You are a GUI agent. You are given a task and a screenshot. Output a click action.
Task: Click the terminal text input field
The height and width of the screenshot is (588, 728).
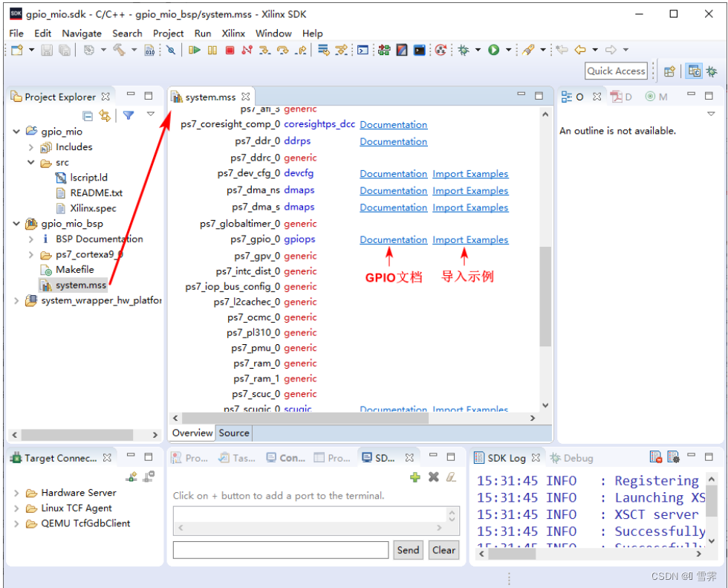[281, 550]
